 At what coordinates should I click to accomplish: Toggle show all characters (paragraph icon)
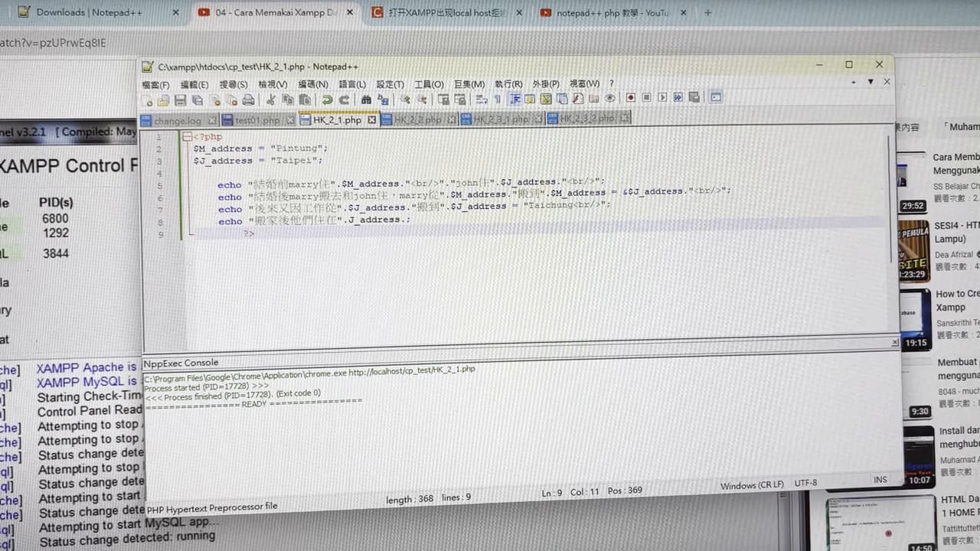[x=498, y=99]
